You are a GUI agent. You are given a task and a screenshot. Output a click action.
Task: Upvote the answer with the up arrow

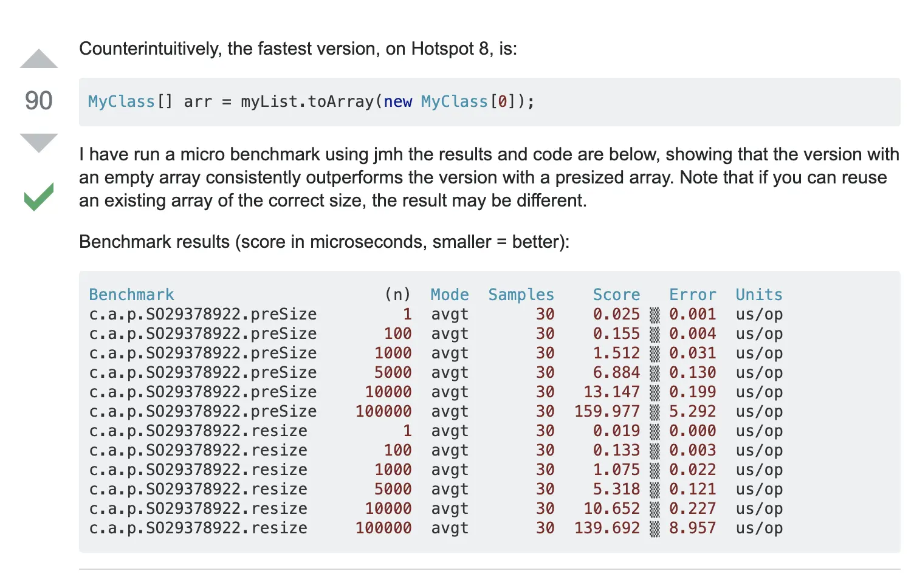[39, 59]
